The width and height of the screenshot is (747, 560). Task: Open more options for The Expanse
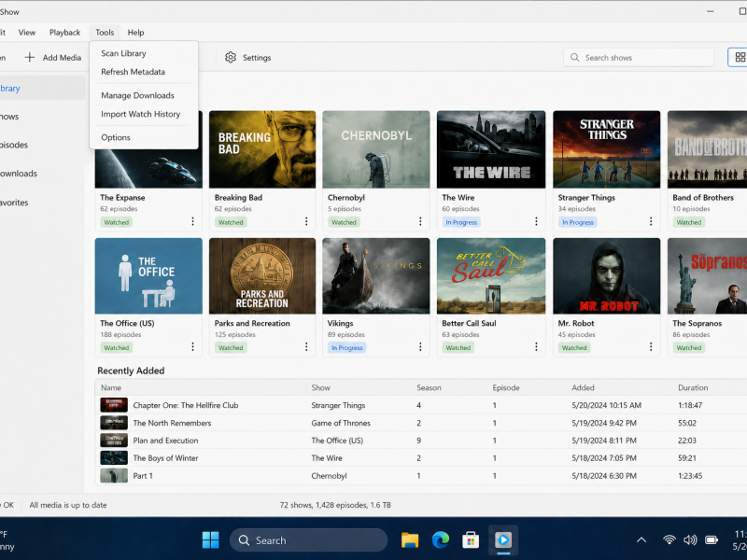(x=192, y=221)
